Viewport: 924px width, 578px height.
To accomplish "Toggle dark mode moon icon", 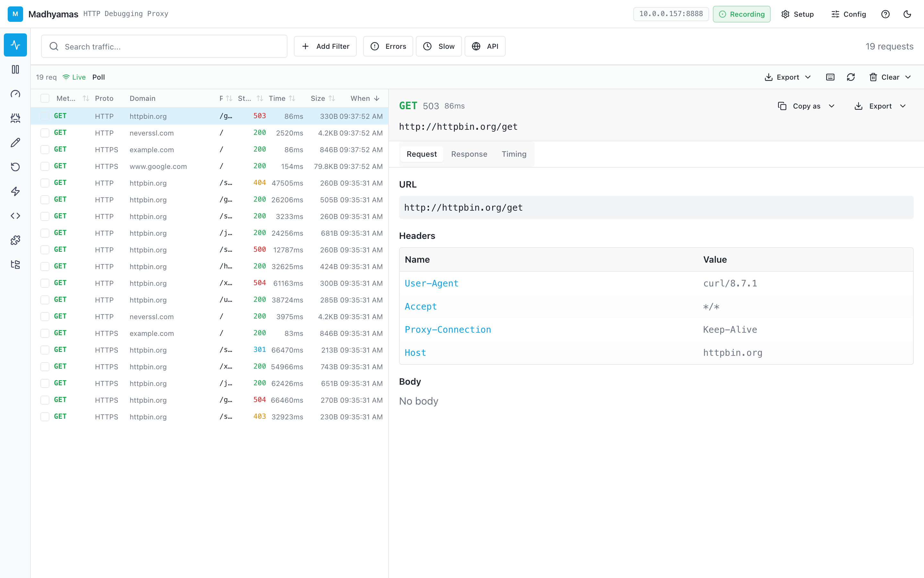I will point(907,14).
